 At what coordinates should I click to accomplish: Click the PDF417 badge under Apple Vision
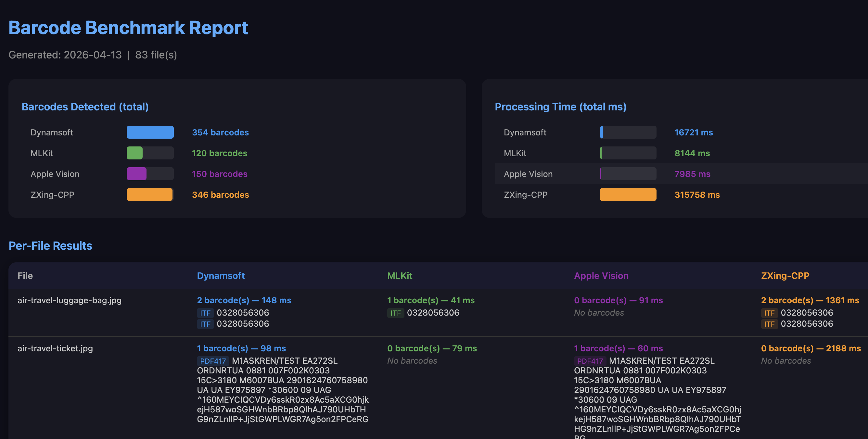(x=590, y=361)
